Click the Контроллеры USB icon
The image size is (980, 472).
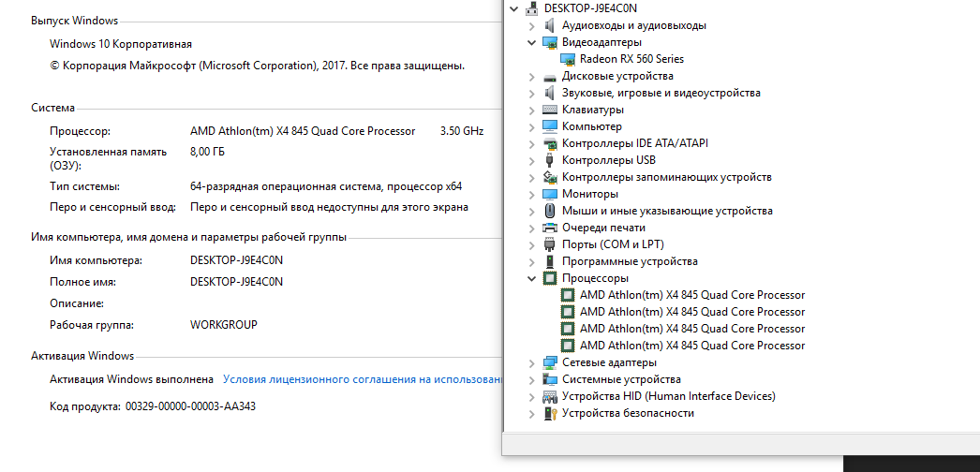tap(550, 160)
